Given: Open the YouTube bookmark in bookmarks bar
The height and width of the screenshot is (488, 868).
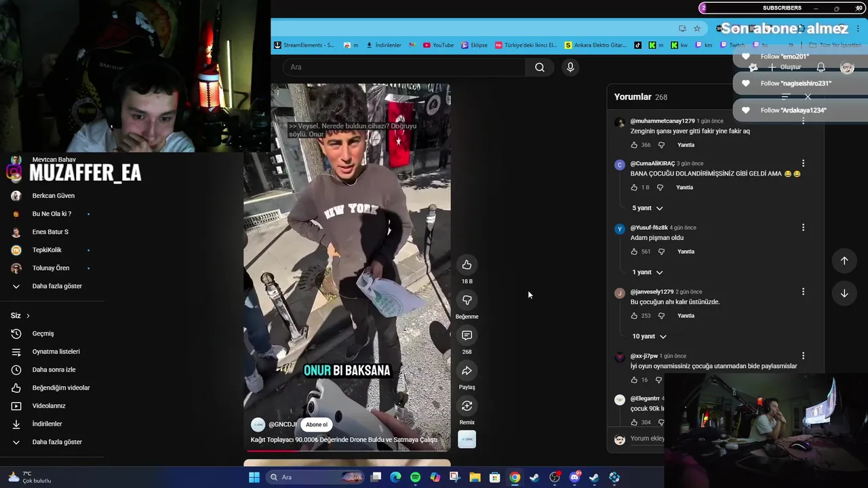Looking at the screenshot, I should [439, 45].
